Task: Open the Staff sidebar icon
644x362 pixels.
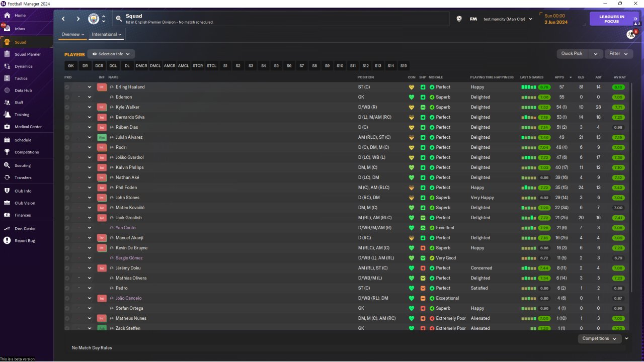Action: point(7,103)
